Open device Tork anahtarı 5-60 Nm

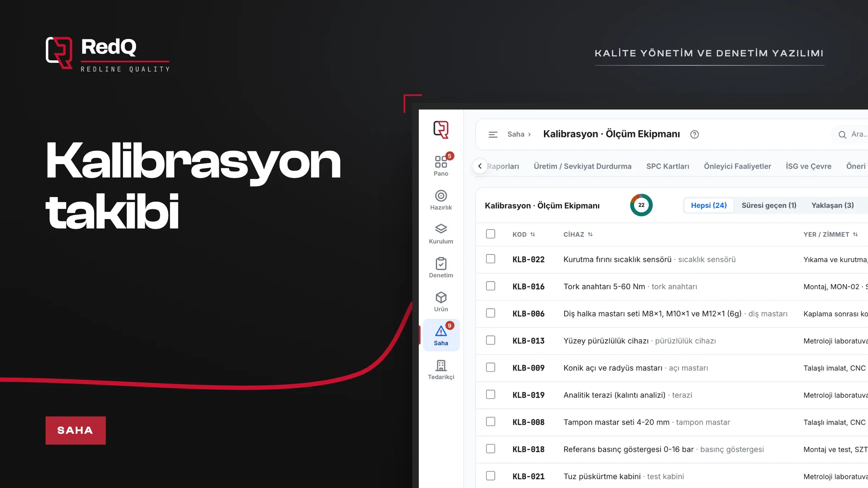click(x=604, y=287)
